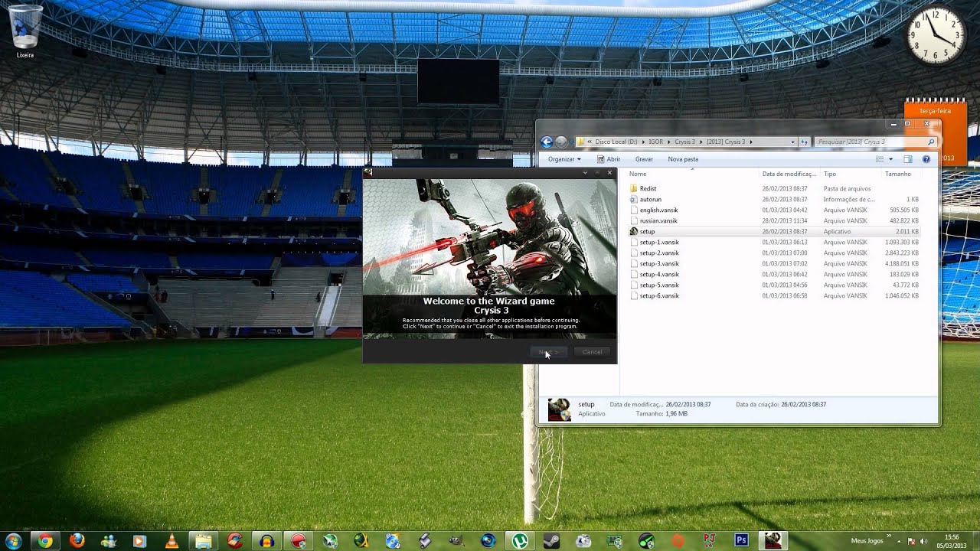Open Explorer help icon
The image size is (980, 551).
pos(926,159)
